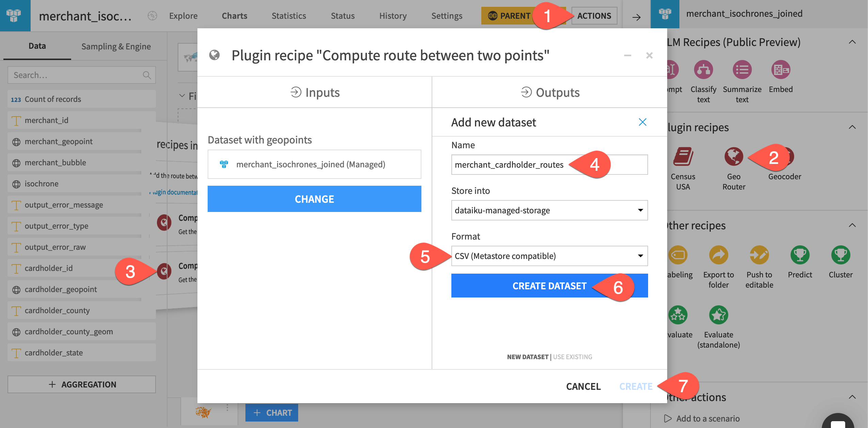The width and height of the screenshot is (868, 428).
Task: Open the Push to editable recipe
Action: pos(759,255)
